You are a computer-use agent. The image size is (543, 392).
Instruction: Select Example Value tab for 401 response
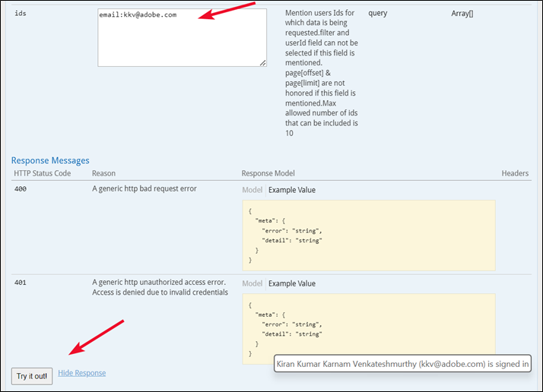[x=292, y=283]
